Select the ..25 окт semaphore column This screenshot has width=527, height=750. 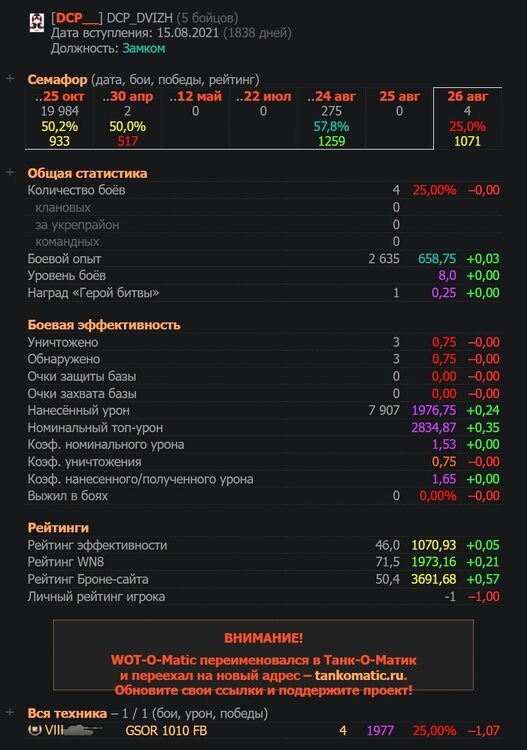(x=59, y=118)
